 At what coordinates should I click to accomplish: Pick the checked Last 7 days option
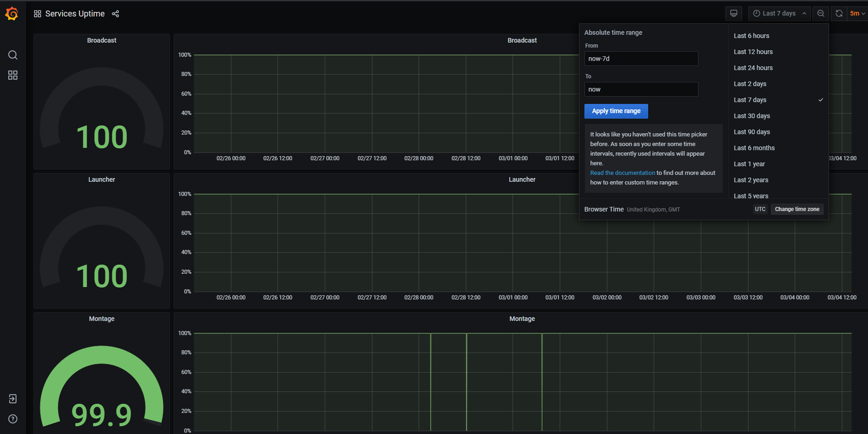(750, 100)
